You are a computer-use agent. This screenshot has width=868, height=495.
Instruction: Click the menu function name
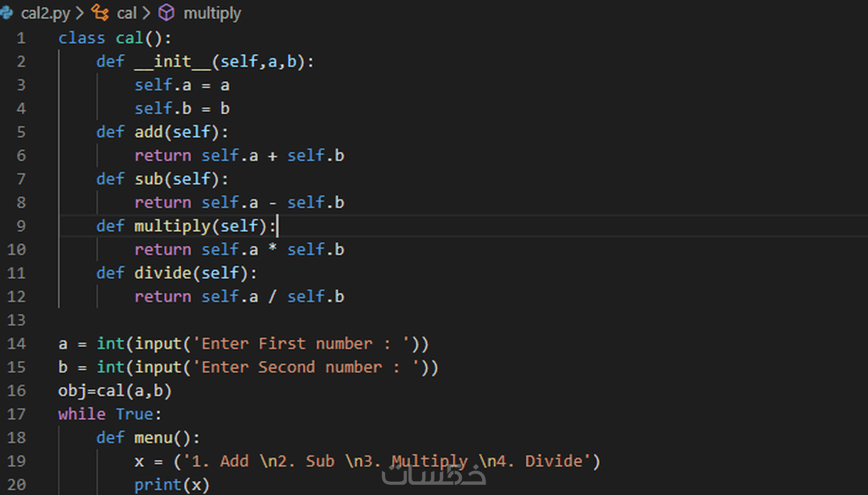(153, 438)
